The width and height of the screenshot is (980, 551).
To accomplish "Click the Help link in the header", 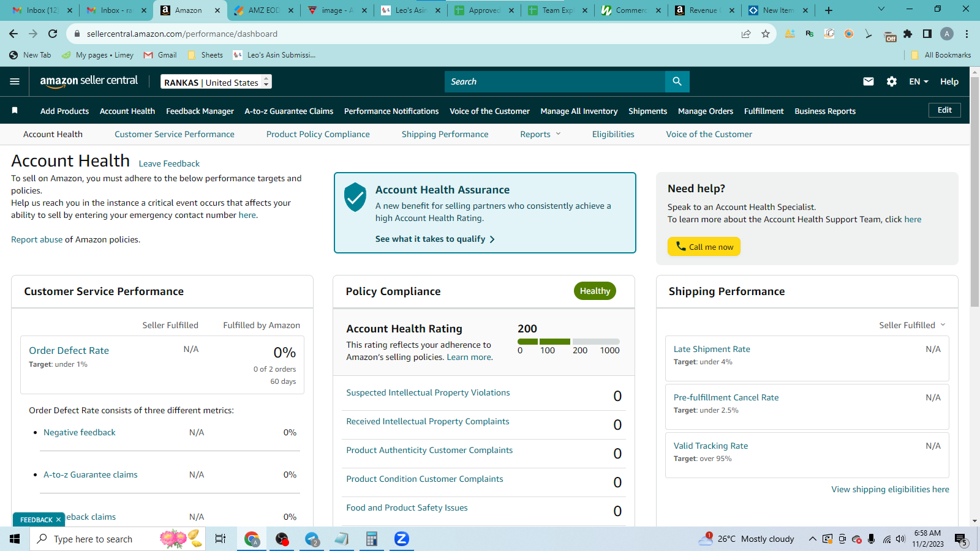I will coord(949,81).
